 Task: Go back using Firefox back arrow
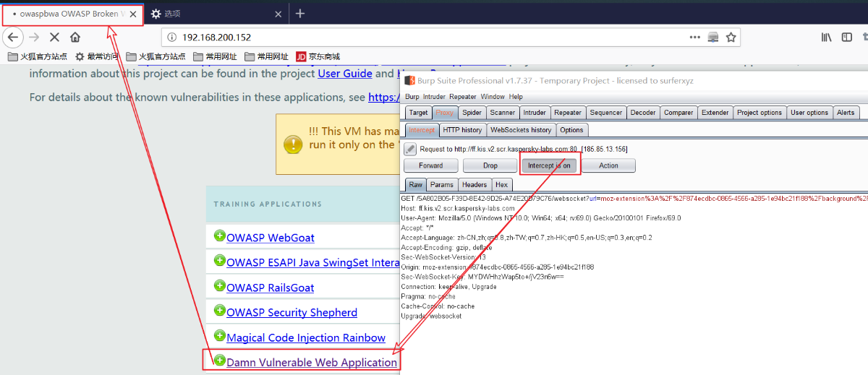pyautogui.click(x=13, y=37)
